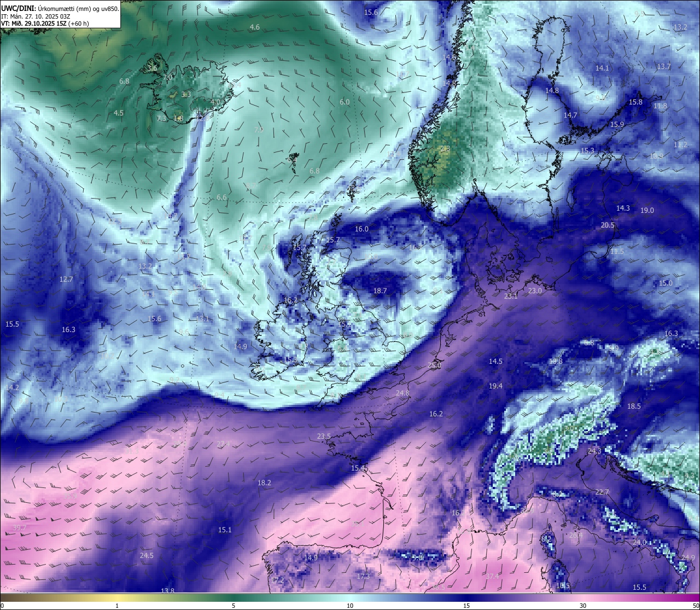
Task: Click the map value 15.0
Action: (666, 283)
